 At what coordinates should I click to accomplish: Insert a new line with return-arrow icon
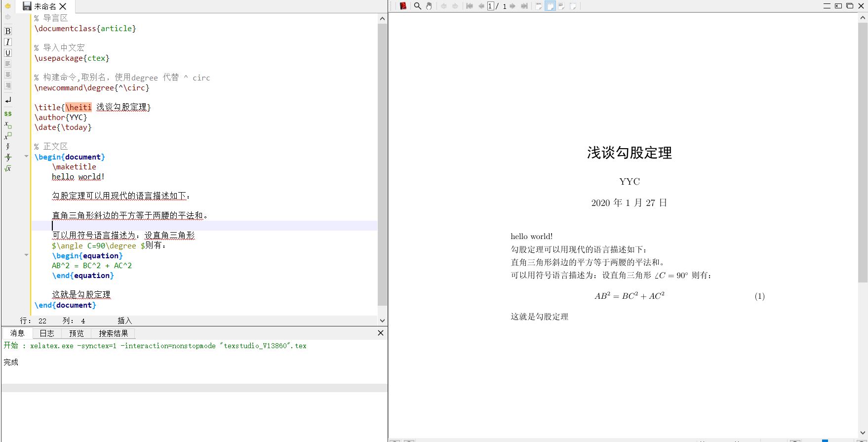(x=8, y=100)
